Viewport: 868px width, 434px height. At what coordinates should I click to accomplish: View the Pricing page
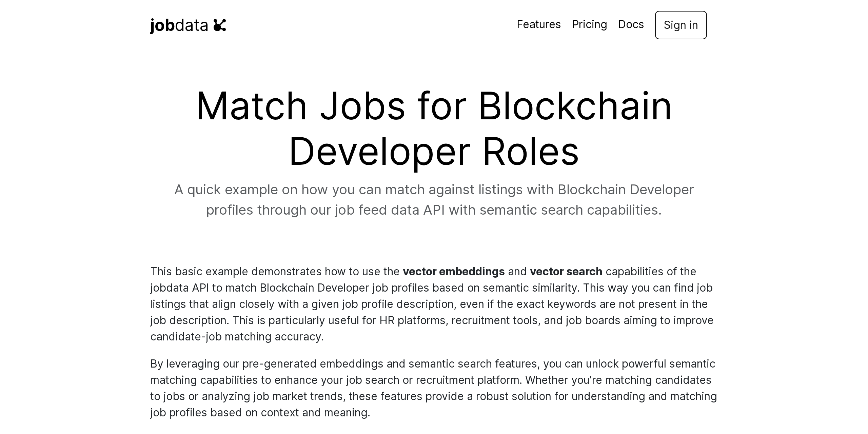[x=589, y=24]
